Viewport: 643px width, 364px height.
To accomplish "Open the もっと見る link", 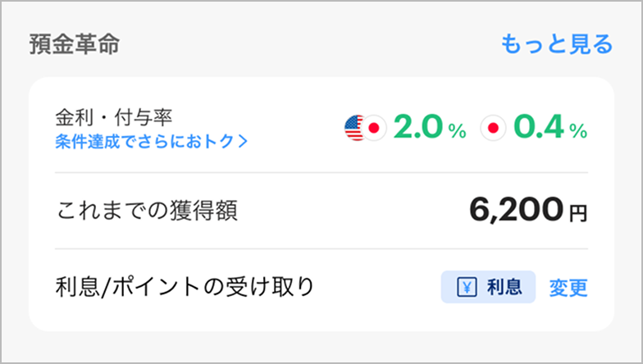I will (x=557, y=43).
